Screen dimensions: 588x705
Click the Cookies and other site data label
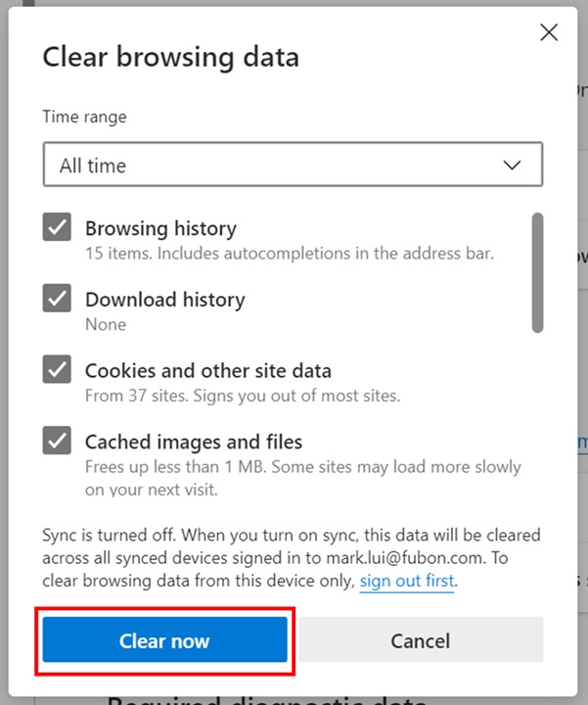(208, 371)
